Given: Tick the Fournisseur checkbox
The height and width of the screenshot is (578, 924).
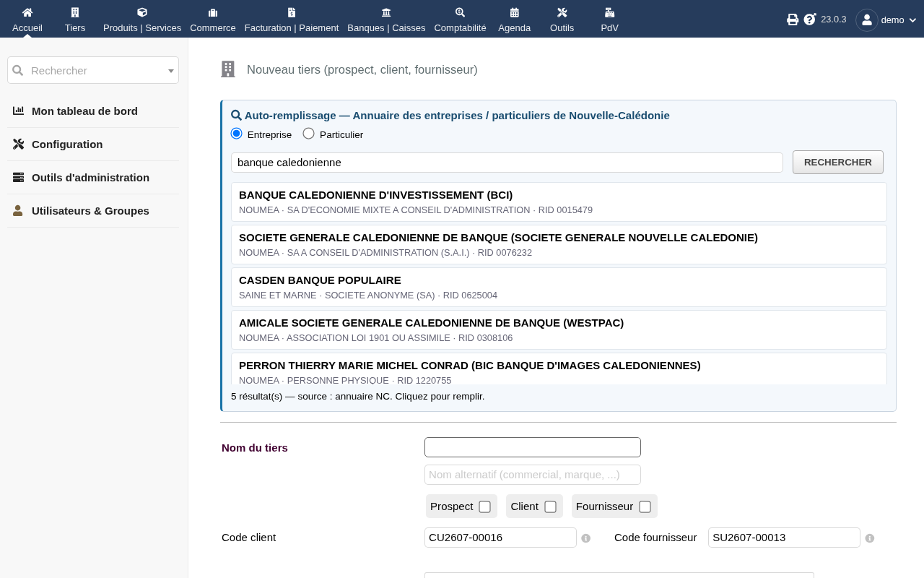Looking at the screenshot, I should coord(645,506).
